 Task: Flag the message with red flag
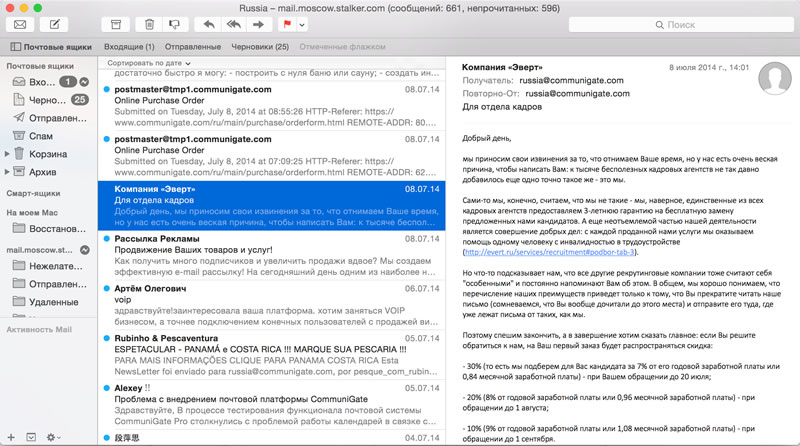click(287, 24)
